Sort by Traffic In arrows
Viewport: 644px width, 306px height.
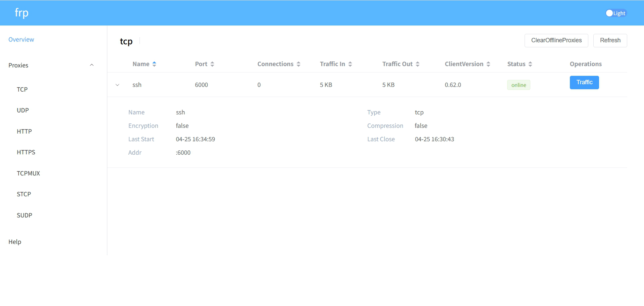tap(350, 64)
